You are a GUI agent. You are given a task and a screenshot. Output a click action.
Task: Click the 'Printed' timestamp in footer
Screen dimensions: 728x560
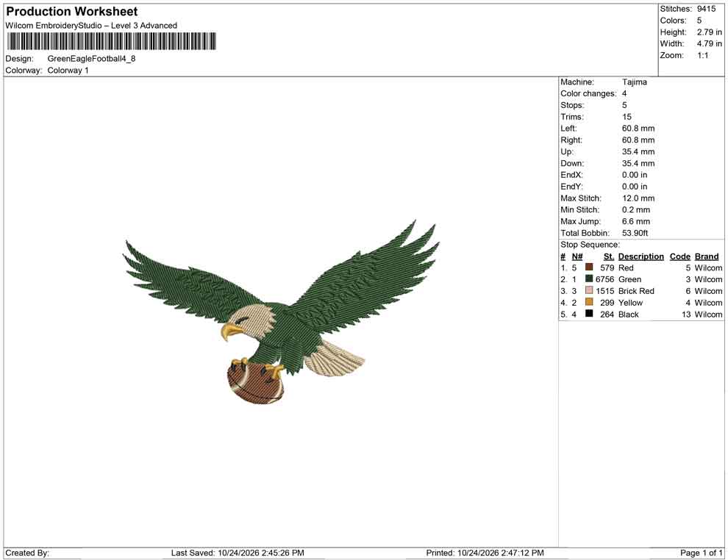(485, 553)
